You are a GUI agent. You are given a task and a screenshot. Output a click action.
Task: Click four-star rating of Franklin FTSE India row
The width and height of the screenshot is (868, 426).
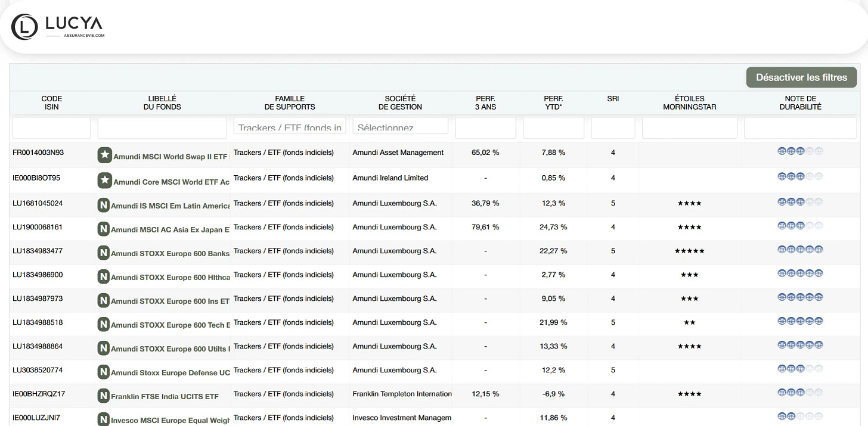(x=689, y=394)
